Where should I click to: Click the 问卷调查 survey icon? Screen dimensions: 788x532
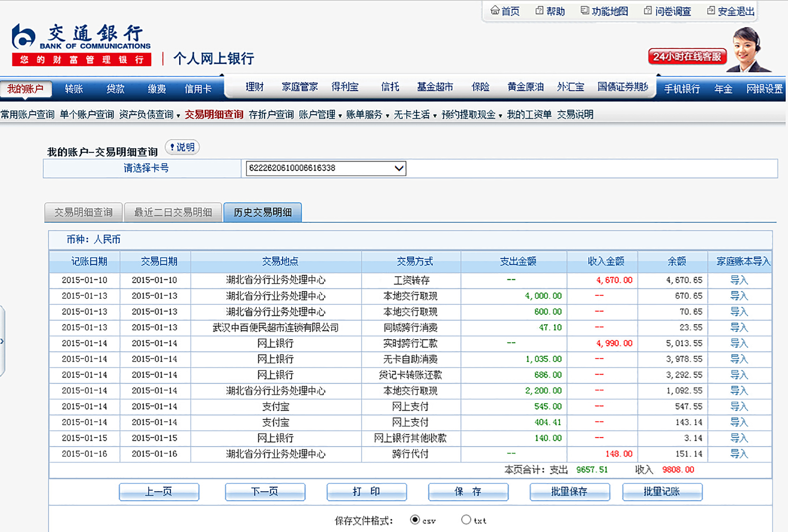point(648,10)
